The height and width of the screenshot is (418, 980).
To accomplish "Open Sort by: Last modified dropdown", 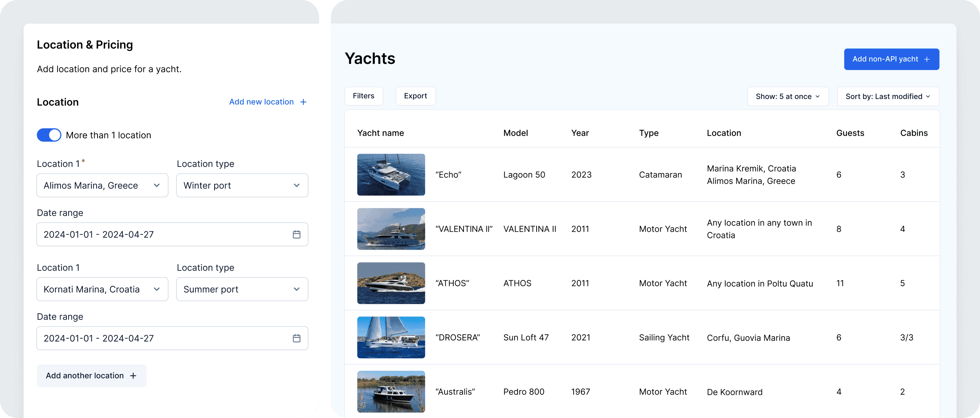I will 888,96.
